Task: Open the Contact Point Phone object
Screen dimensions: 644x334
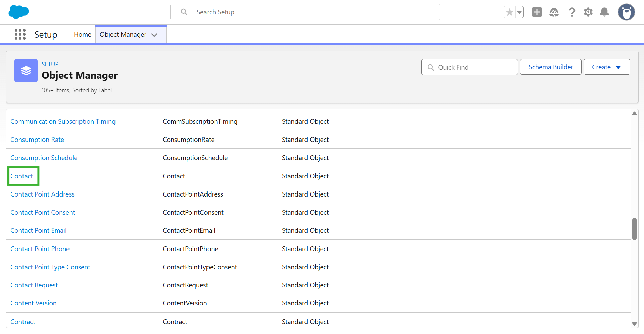Action: 40,249
